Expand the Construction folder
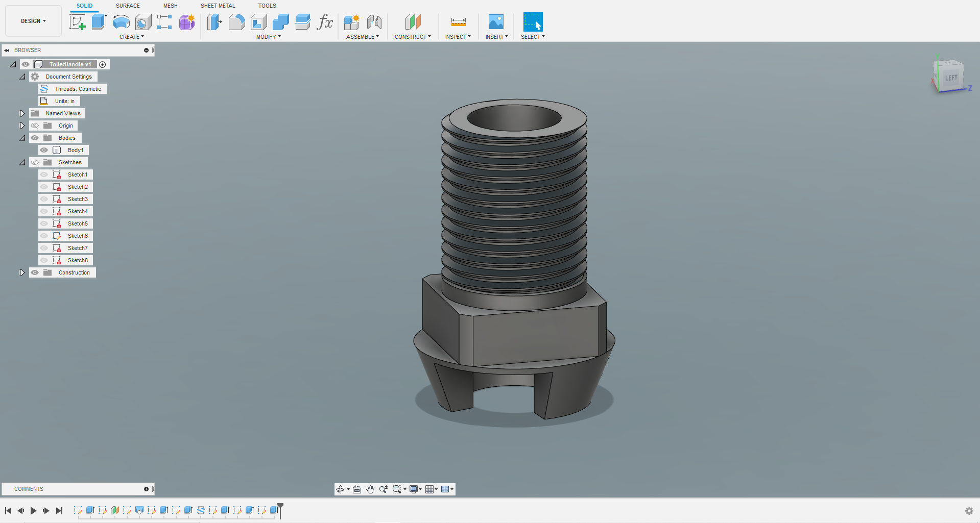The image size is (980, 523). (x=22, y=272)
